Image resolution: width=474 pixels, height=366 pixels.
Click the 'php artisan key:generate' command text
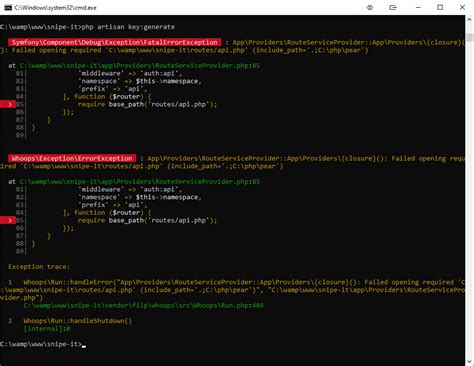pos(128,27)
